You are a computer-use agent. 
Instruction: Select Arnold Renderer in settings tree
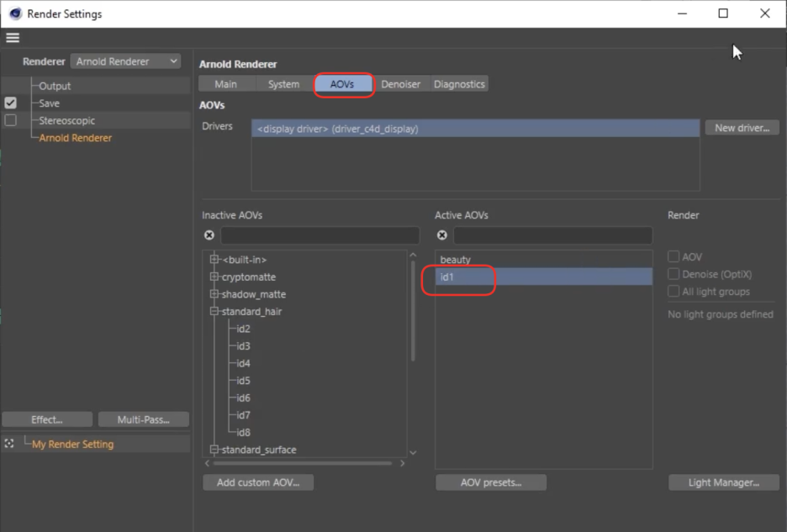(76, 138)
